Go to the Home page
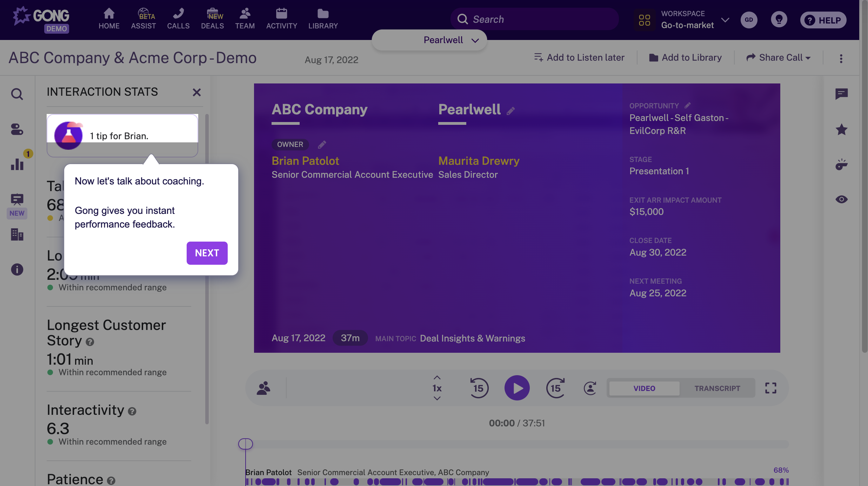Viewport: 868px width, 486px height. (x=109, y=19)
